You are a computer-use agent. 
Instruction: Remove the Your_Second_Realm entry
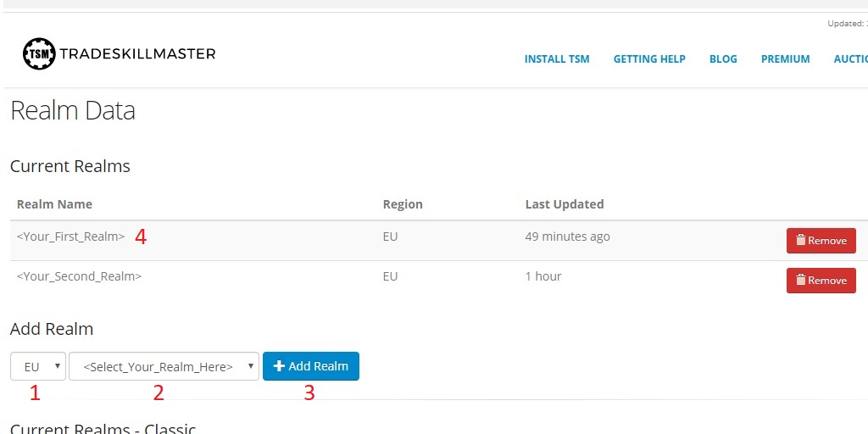821,281
